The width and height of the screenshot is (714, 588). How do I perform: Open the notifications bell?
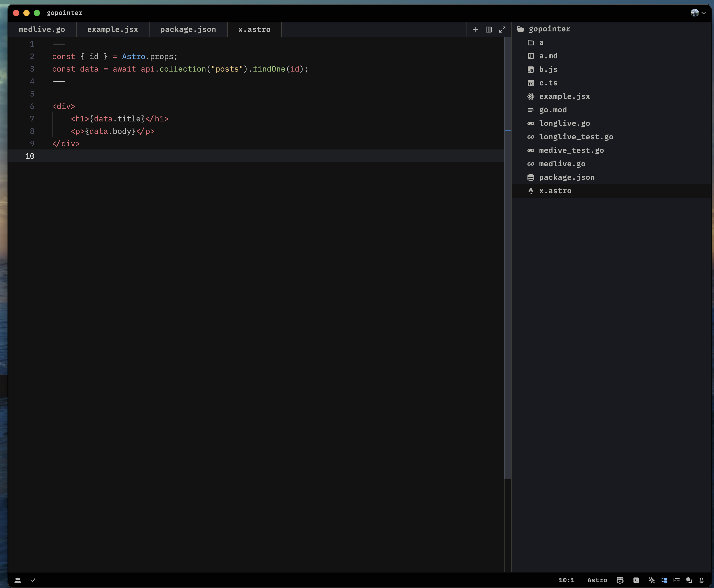[702, 580]
